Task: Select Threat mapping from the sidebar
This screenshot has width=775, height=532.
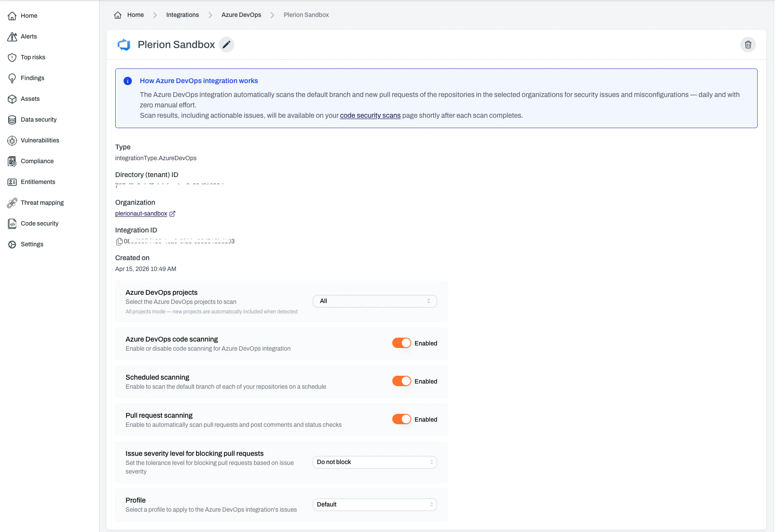Action: pos(42,203)
